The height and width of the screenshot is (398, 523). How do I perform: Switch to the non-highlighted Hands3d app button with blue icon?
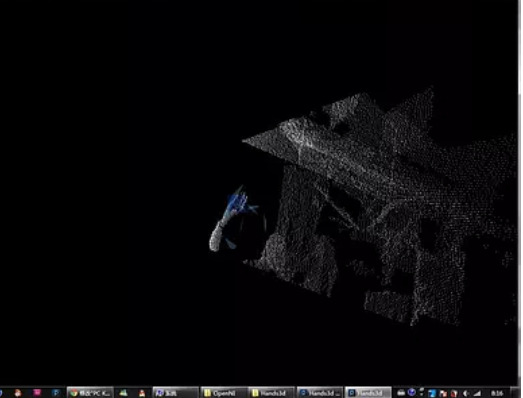[x=320, y=393]
